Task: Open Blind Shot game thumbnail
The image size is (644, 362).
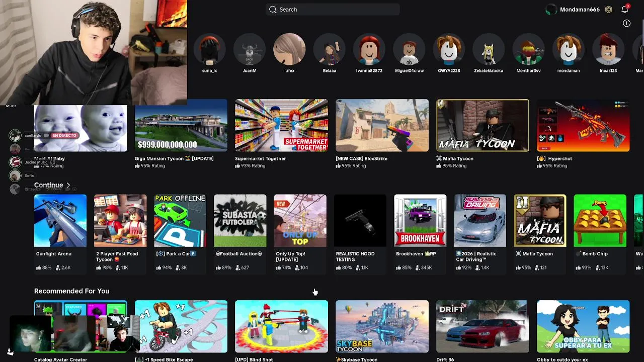Action: [281, 326]
